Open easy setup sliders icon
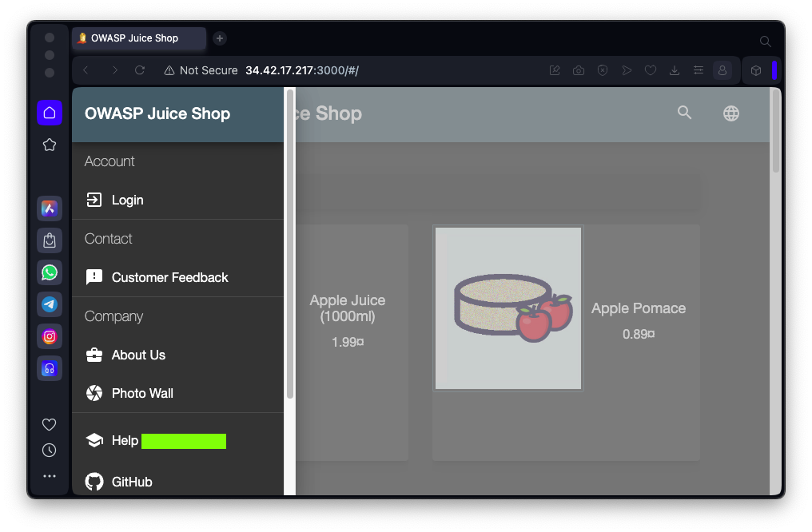The image size is (812, 532). pyautogui.click(x=699, y=70)
